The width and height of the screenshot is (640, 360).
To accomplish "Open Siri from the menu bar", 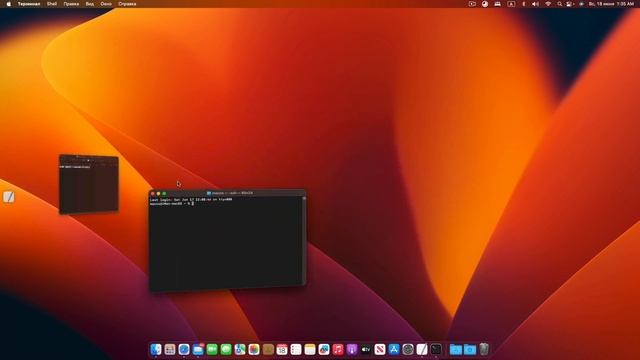I will coord(582,4).
